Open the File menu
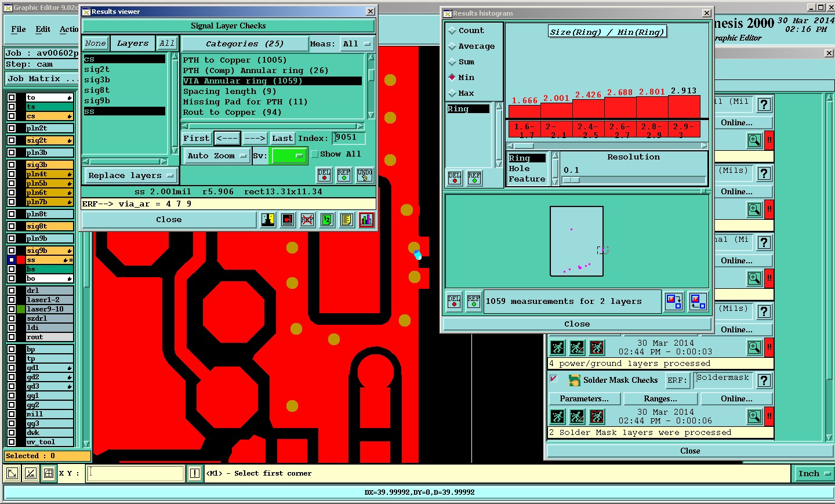Image resolution: width=835 pixels, height=504 pixels. pos(19,29)
